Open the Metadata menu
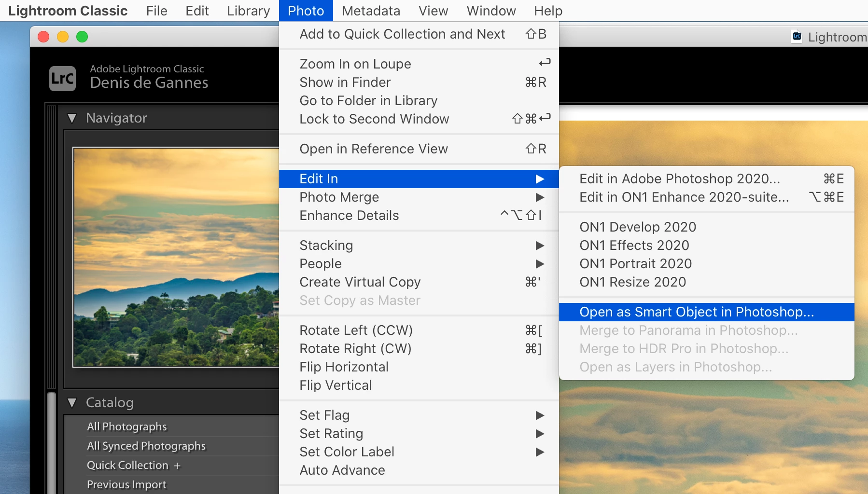 pyautogui.click(x=371, y=11)
